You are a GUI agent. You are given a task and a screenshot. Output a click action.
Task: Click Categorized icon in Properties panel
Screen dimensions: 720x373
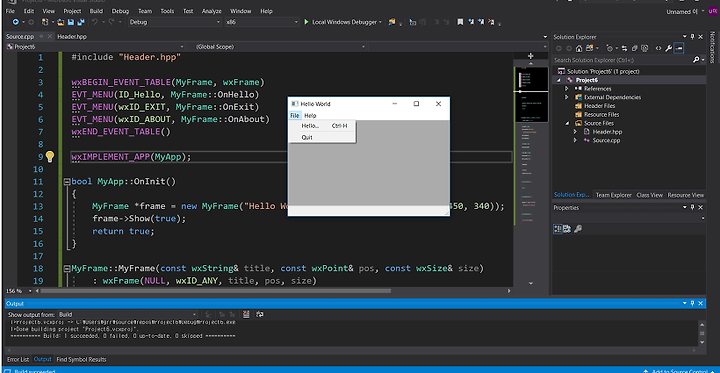pos(557,229)
